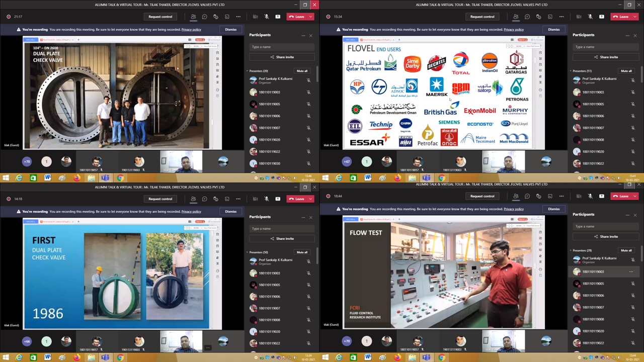Open options for participant 180110119003 in 18:44 meeting
644x362 pixels.
pyautogui.click(x=631, y=271)
